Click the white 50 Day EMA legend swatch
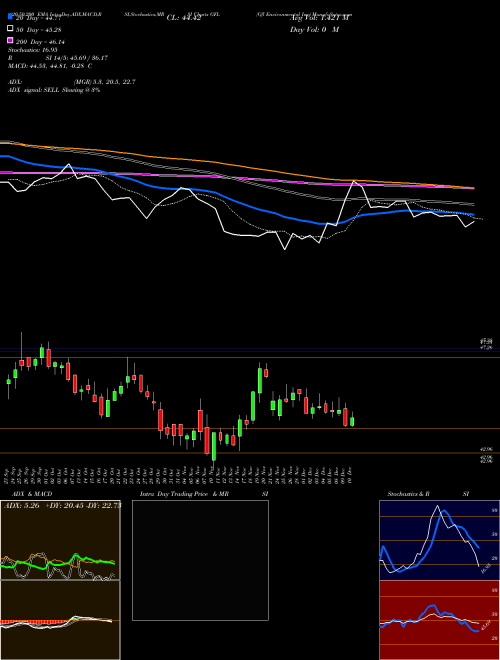This screenshot has height=660, width=500. [x=11, y=29]
